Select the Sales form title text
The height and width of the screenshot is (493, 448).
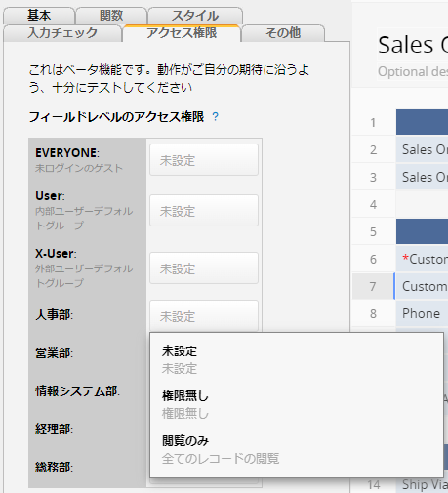click(x=413, y=45)
